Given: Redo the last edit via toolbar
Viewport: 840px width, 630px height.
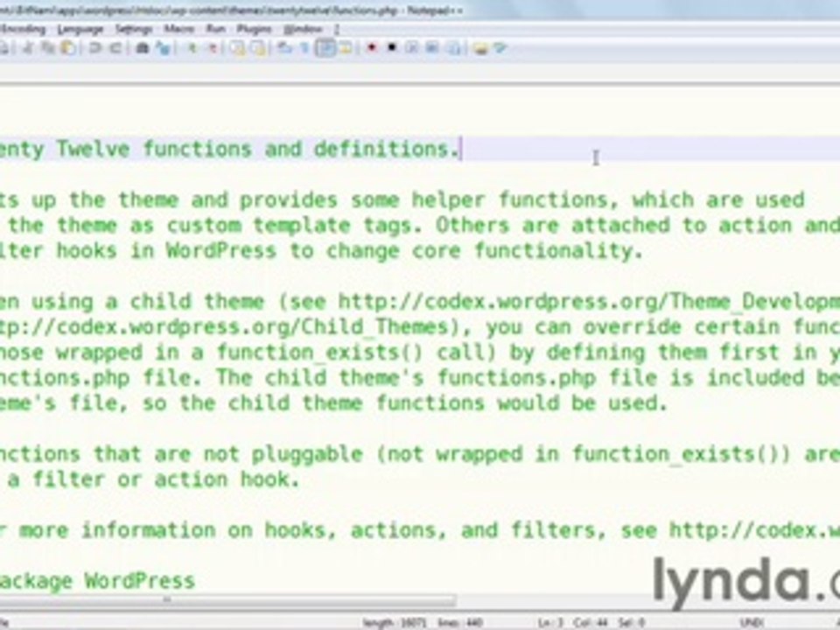Looking at the screenshot, I should pos(115,48).
